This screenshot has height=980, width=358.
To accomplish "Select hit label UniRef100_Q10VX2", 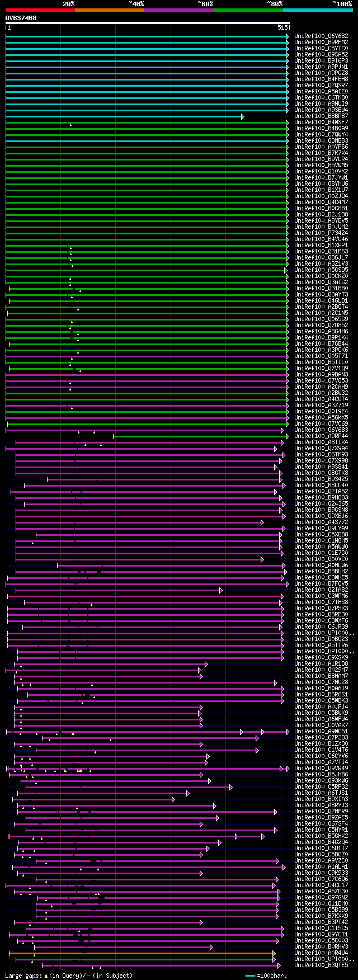I will tap(321, 172).
